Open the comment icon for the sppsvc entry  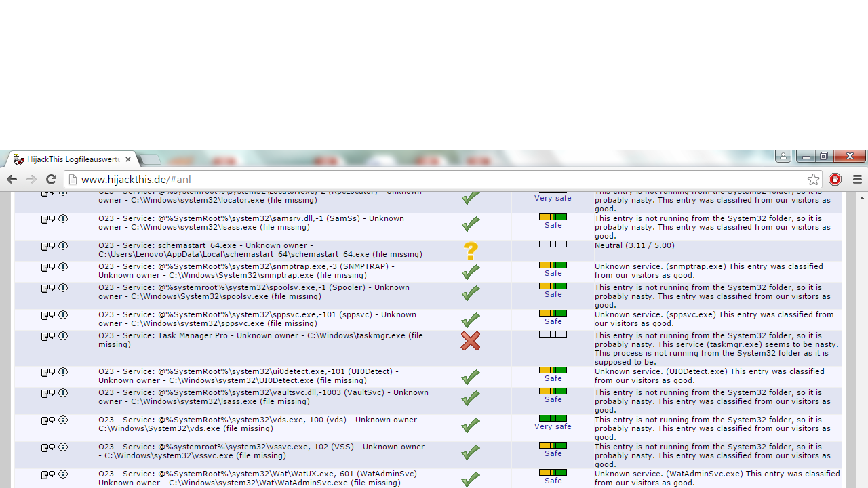(x=48, y=315)
